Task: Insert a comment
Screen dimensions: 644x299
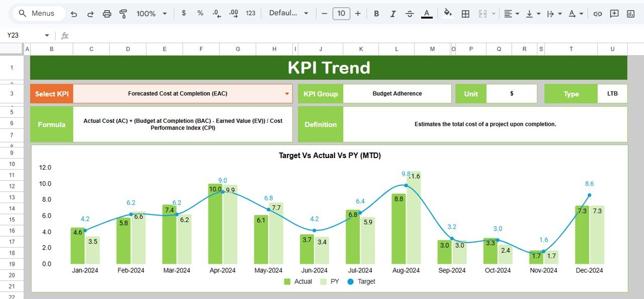Action: tap(614, 14)
